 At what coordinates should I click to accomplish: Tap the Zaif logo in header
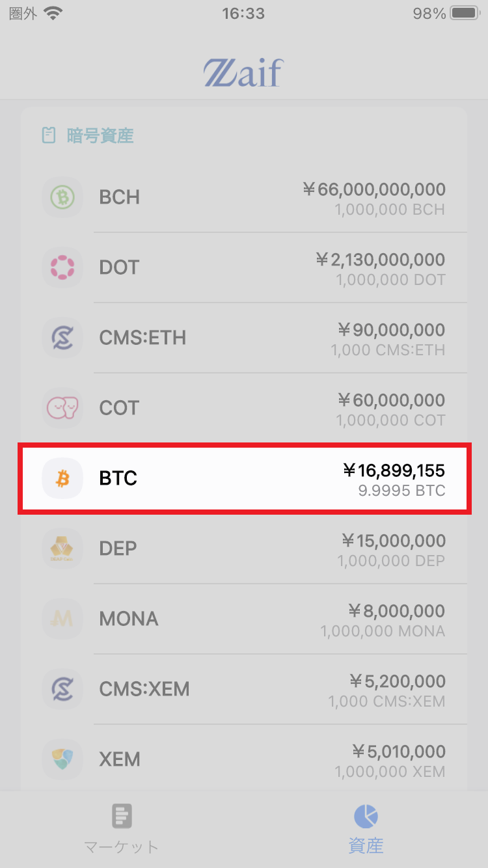tap(244, 72)
